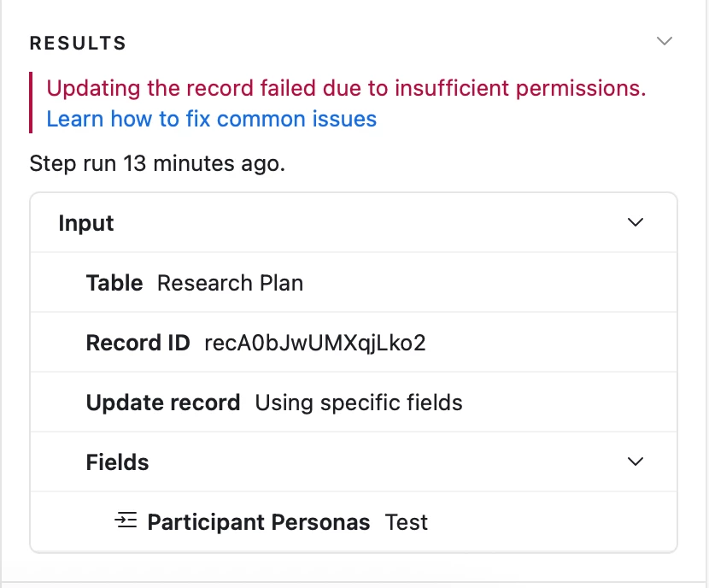The height and width of the screenshot is (588, 709).
Task: Click the Participant Personas field name
Action: coord(259,522)
